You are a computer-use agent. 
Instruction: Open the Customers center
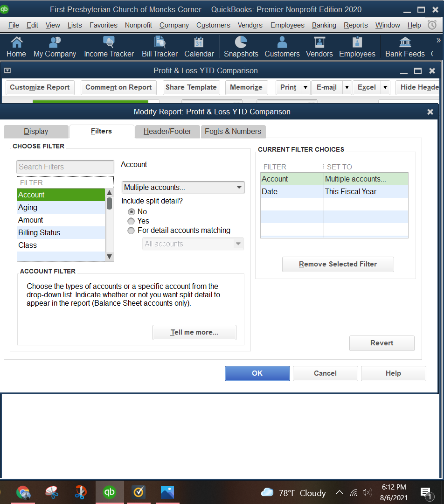click(x=282, y=47)
